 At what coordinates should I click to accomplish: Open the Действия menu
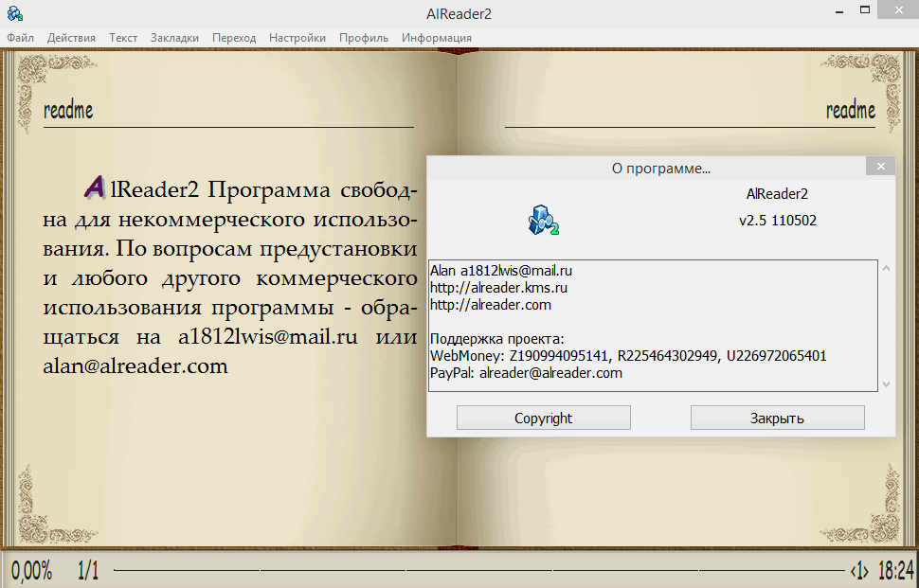[x=71, y=38]
